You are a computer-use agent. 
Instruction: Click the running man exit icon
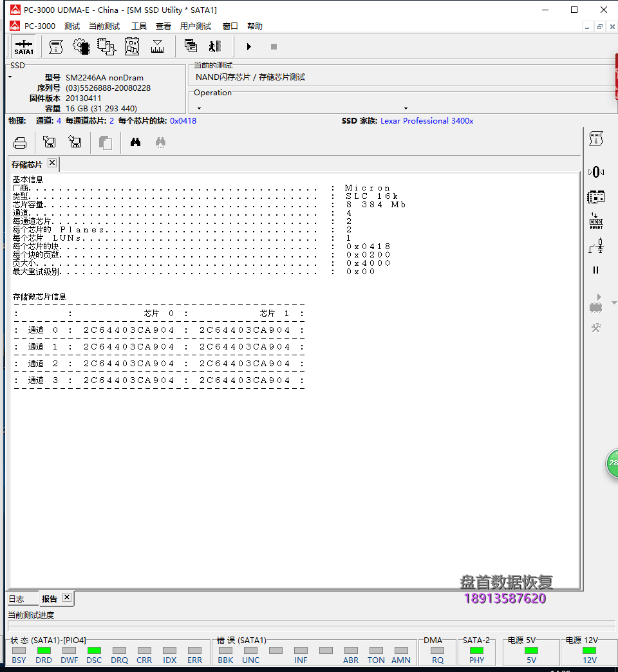(215, 46)
